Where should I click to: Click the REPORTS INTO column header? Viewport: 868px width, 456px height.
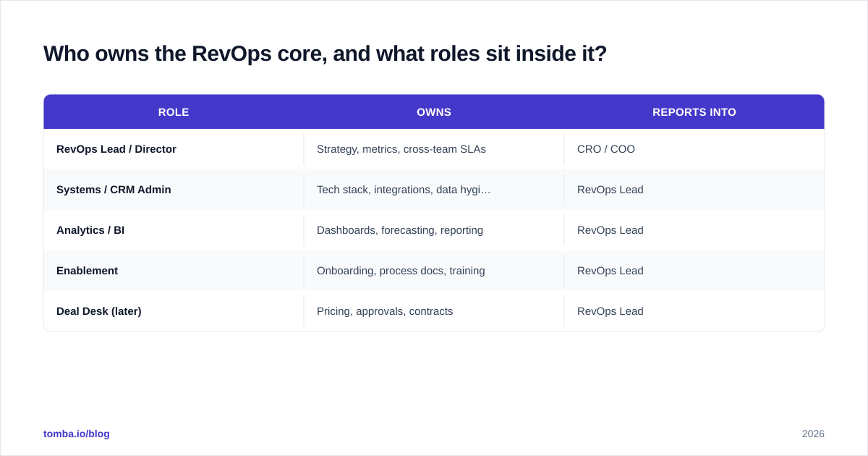click(694, 112)
